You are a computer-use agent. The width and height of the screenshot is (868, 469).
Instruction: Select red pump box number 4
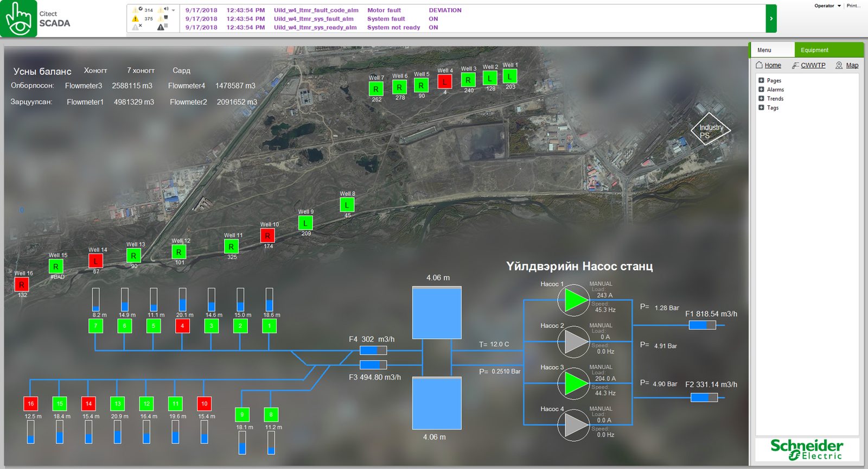point(182,326)
